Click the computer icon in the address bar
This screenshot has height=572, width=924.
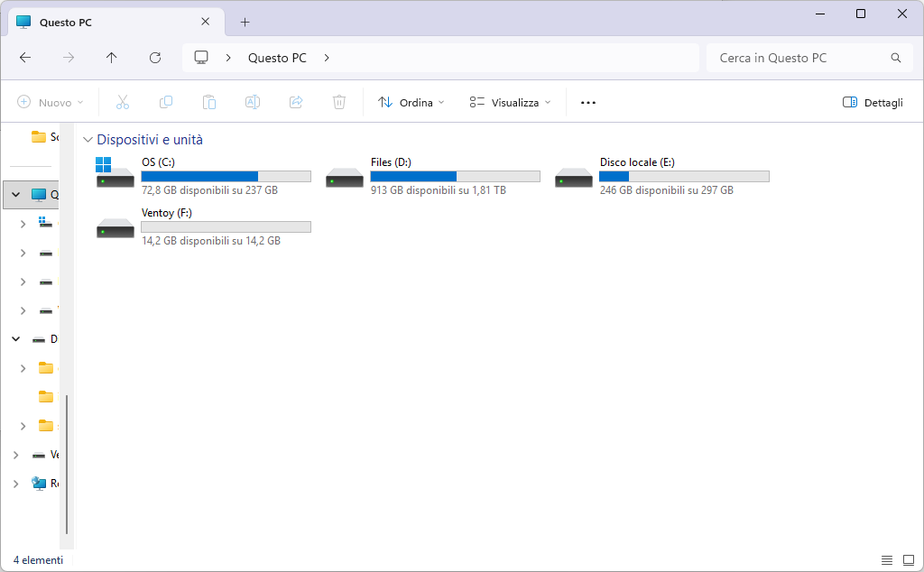pyautogui.click(x=201, y=57)
